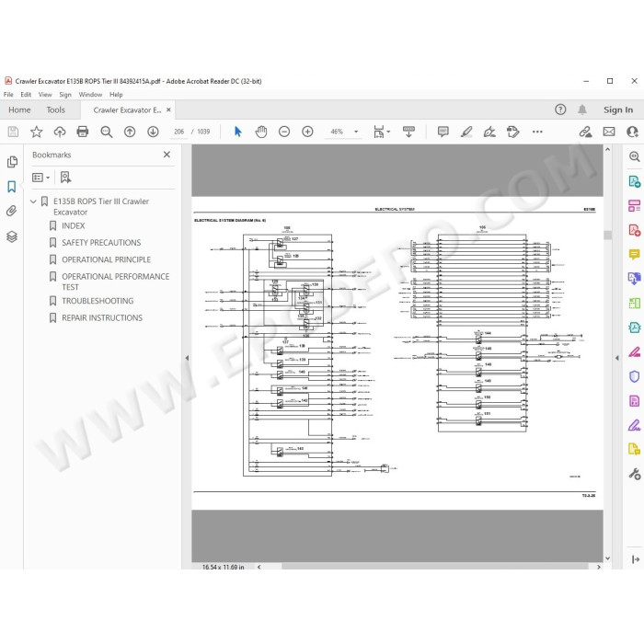Image resolution: width=644 pixels, height=644 pixels.
Task: Open the View menu
Action: (45, 95)
